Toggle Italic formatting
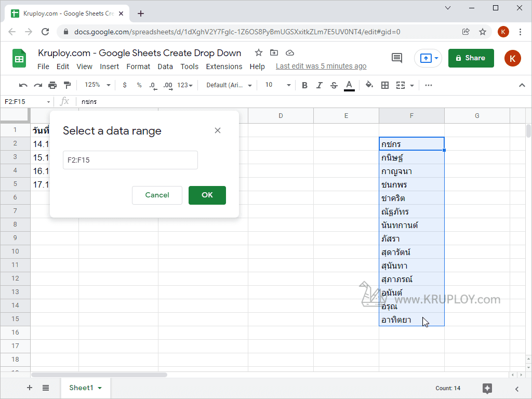Image resolution: width=532 pixels, height=399 pixels. click(319, 85)
